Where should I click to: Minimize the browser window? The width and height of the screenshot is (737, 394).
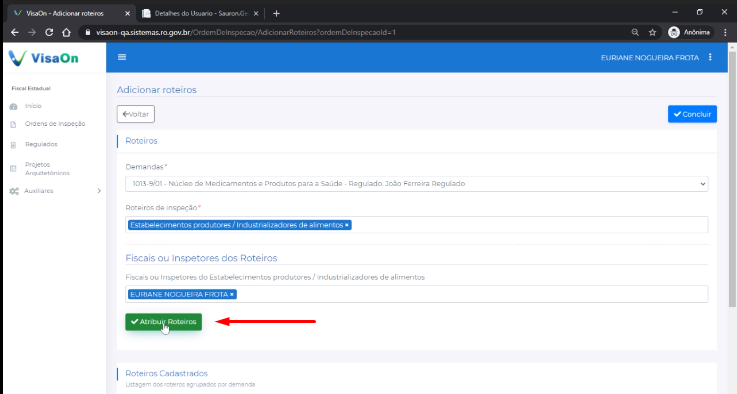click(x=675, y=12)
